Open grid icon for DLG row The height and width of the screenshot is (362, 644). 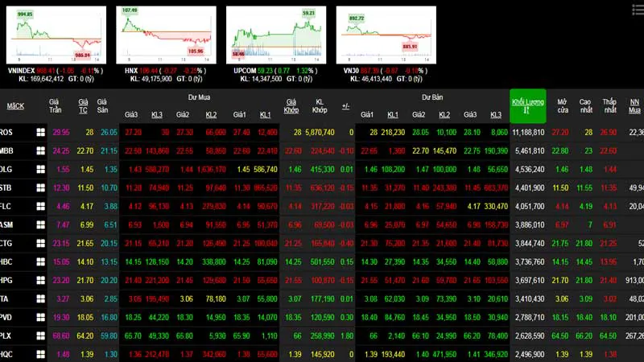[41, 169]
